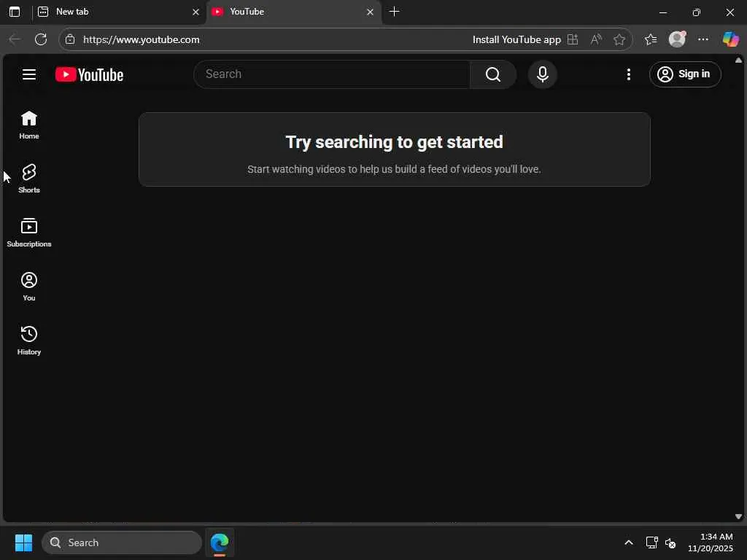Show hidden system tray icons
This screenshot has width=747, height=560.
pos(629,542)
